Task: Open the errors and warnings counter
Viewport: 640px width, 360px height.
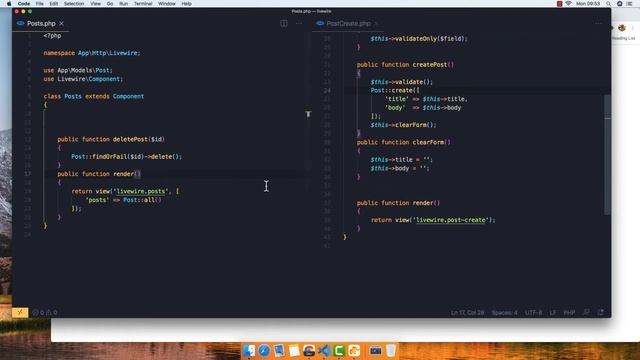Action: coord(45,313)
